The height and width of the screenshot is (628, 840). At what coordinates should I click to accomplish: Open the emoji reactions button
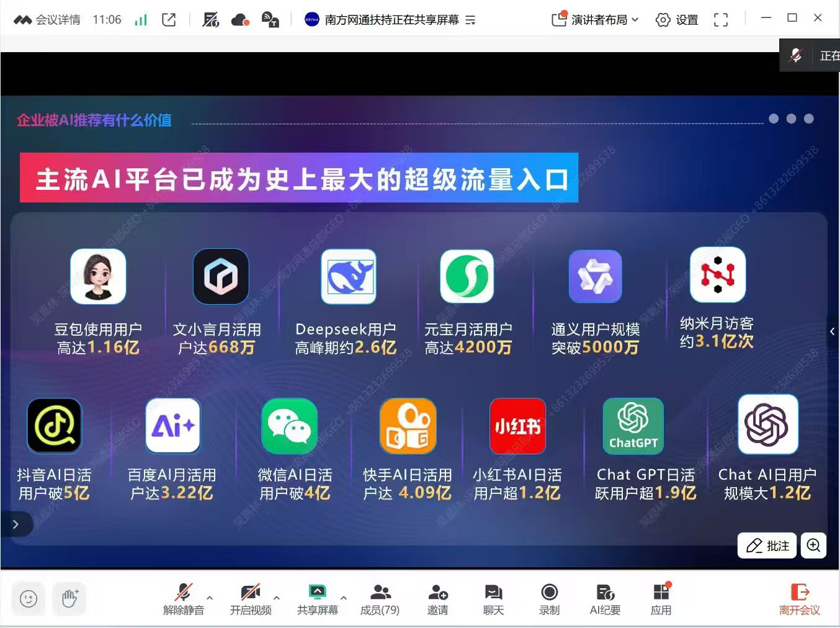pos(29,599)
